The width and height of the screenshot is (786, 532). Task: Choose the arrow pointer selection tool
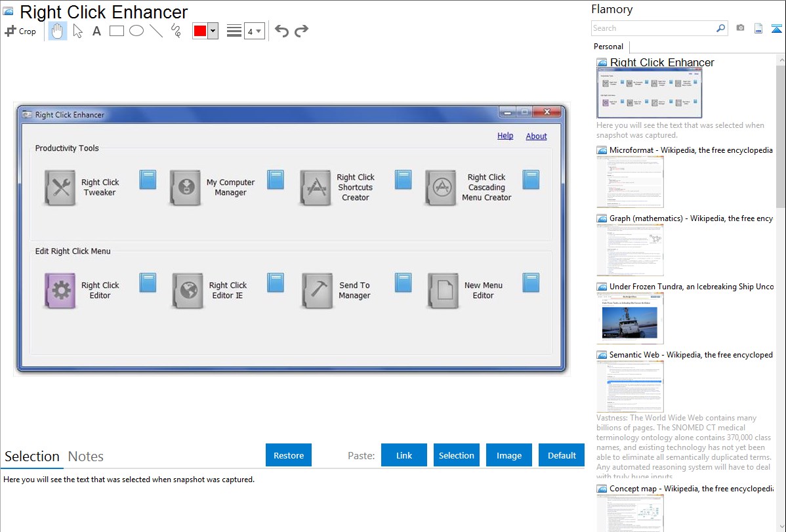(x=77, y=31)
